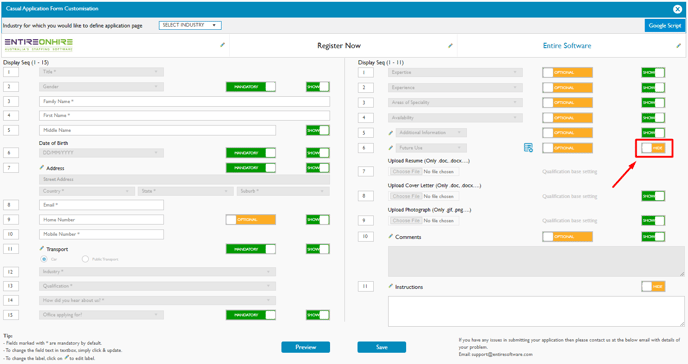Screen dimensions: 688x364
Task: Open the Availability dropdown
Action: [x=455, y=118]
